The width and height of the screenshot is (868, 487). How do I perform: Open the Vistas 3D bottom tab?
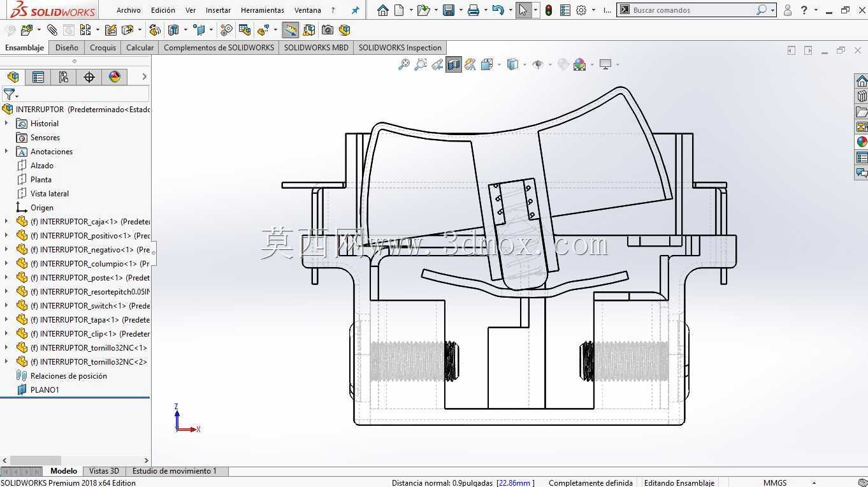tap(104, 471)
